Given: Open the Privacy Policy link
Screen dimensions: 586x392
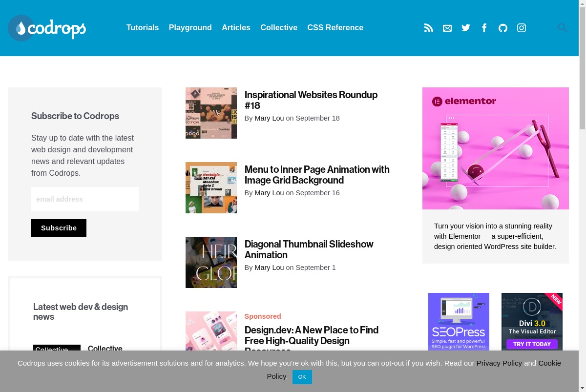Looking at the screenshot, I should (499, 363).
